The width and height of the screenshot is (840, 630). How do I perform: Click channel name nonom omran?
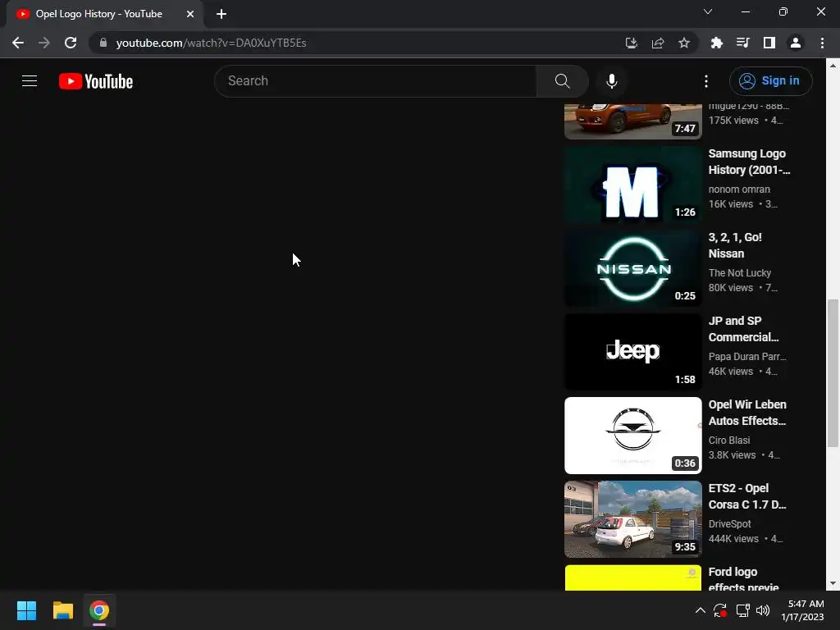pos(739,189)
